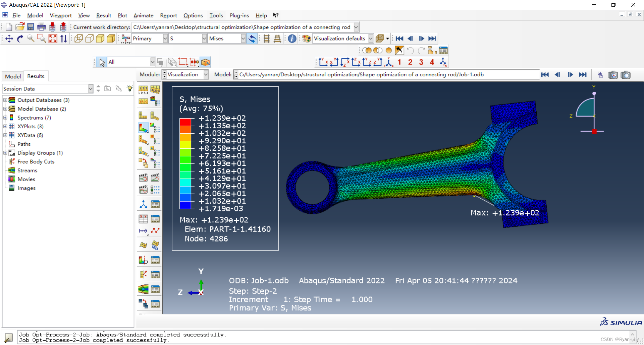
Task: Select the Magnify View tool
Action: tap(31, 39)
